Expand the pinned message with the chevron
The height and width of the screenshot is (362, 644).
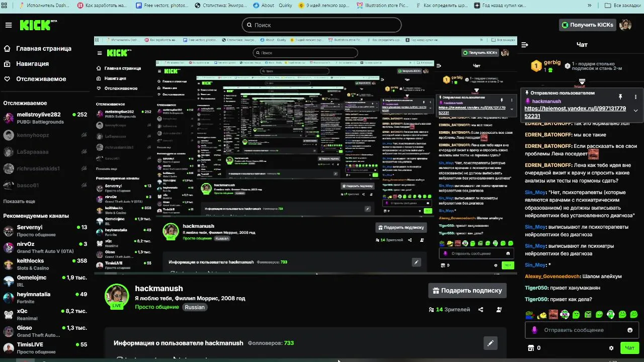click(635, 111)
